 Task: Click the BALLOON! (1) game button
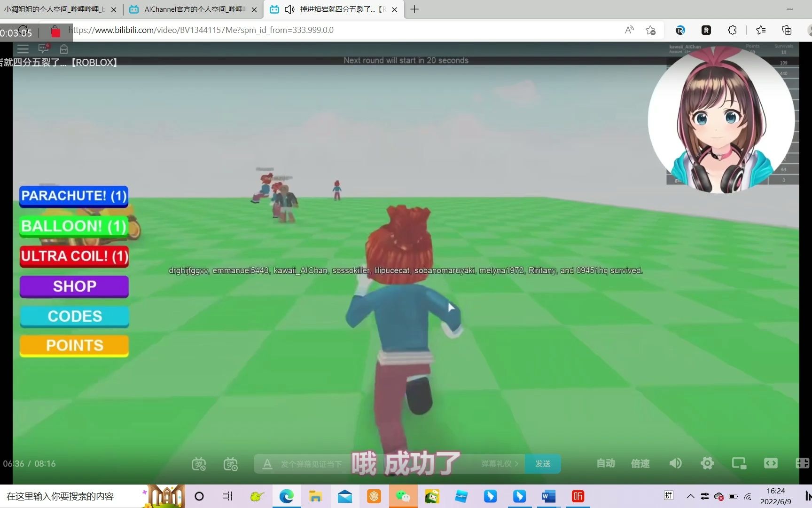pyautogui.click(x=74, y=226)
